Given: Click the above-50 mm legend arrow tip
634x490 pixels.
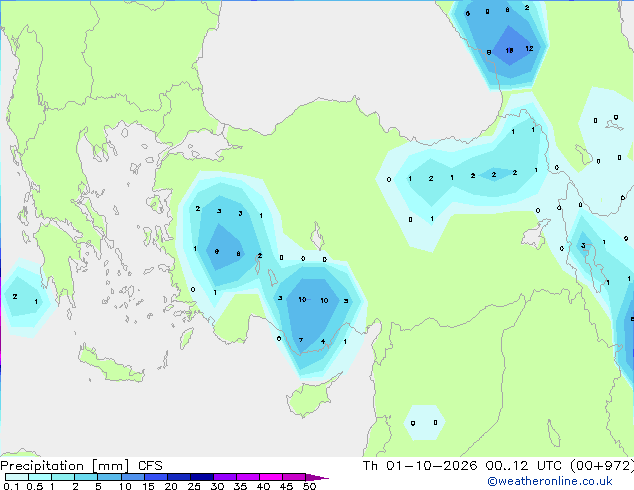Looking at the screenshot, I should [x=317, y=477].
